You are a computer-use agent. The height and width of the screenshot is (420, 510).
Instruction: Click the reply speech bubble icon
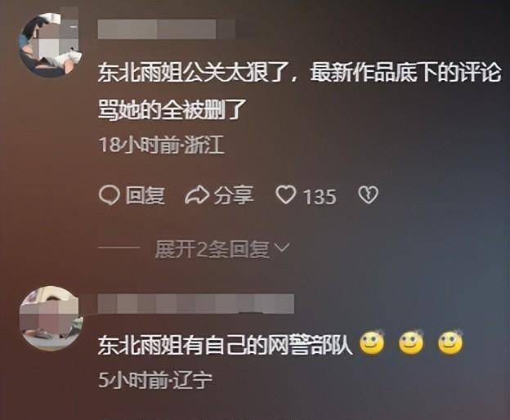click(109, 195)
